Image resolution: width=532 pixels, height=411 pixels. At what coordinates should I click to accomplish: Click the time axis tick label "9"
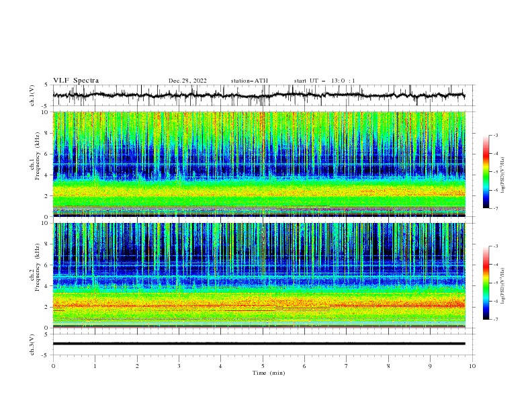coord(430,366)
